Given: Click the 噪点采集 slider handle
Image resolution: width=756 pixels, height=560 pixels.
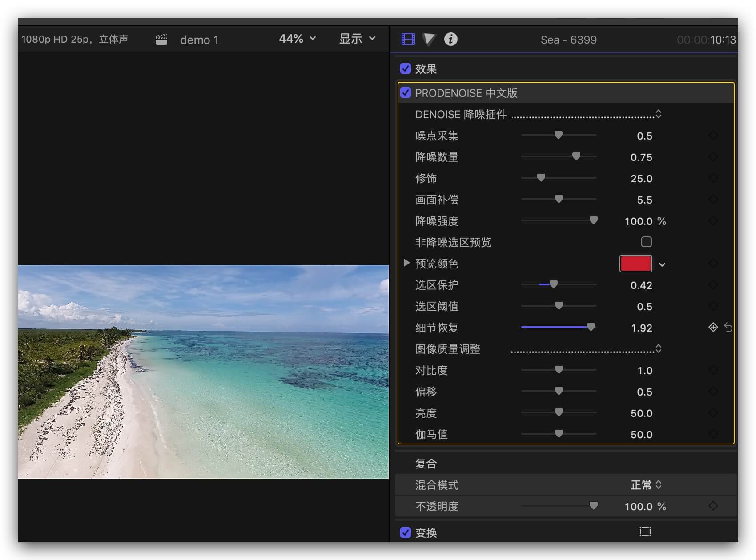Looking at the screenshot, I should point(559,135).
